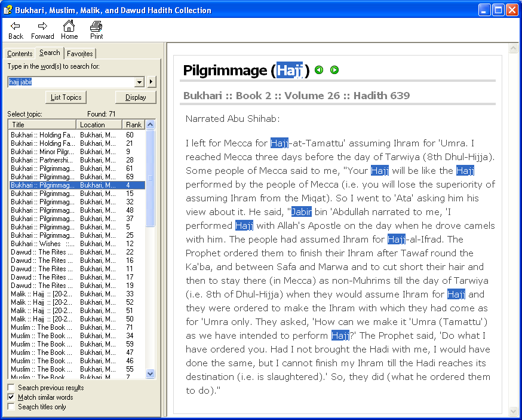Viewport: 522px width, 420px height.
Task: Click the Found: 71 results count
Action: pos(101,114)
